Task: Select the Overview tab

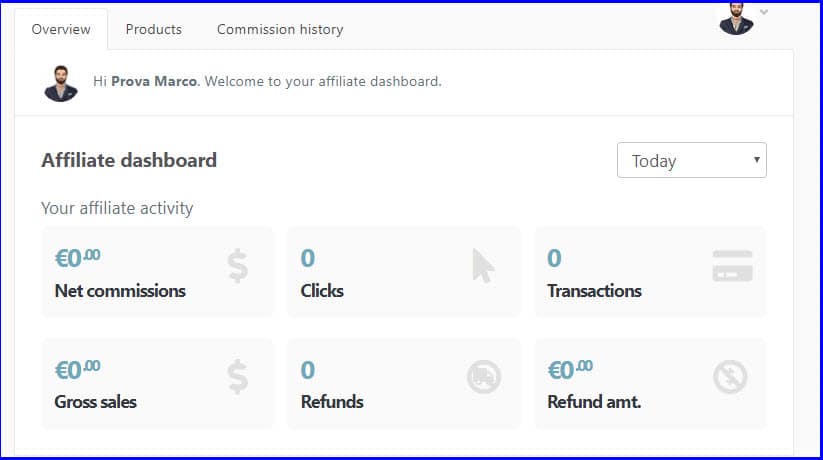Action: [x=61, y=29]
